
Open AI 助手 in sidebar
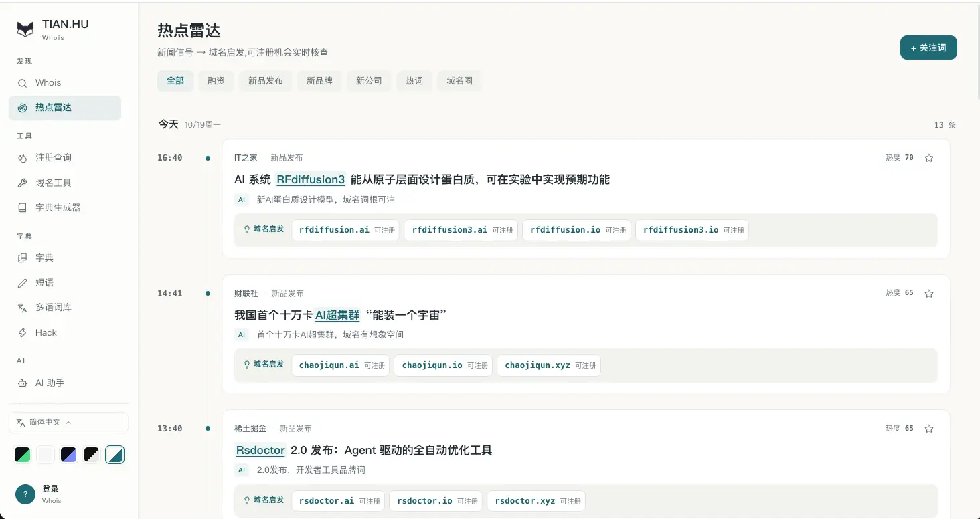point(65,383)
